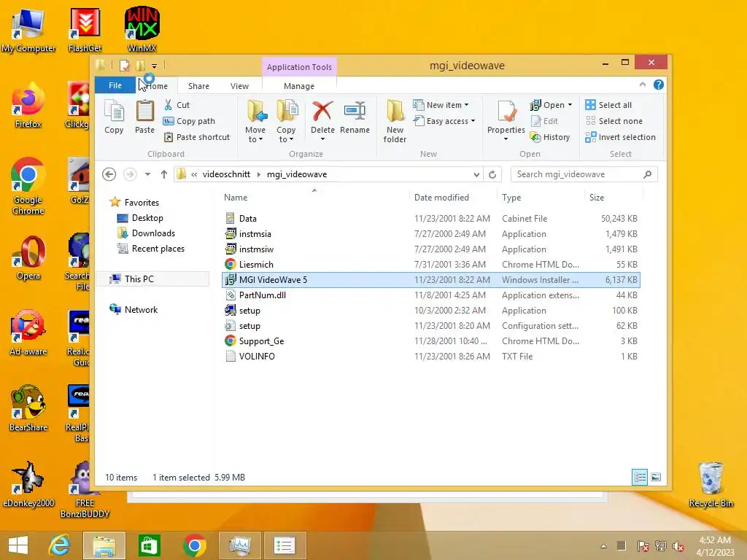Click the Windows Start button
The width and height of the screenshot is (747, 560).
(x=18, y=545)
